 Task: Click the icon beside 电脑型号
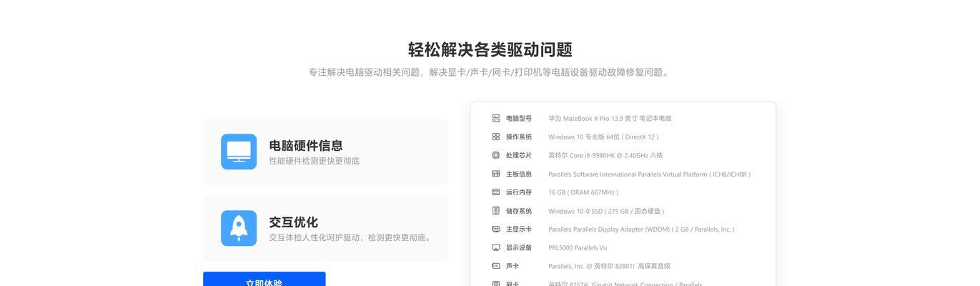[496, 119]
